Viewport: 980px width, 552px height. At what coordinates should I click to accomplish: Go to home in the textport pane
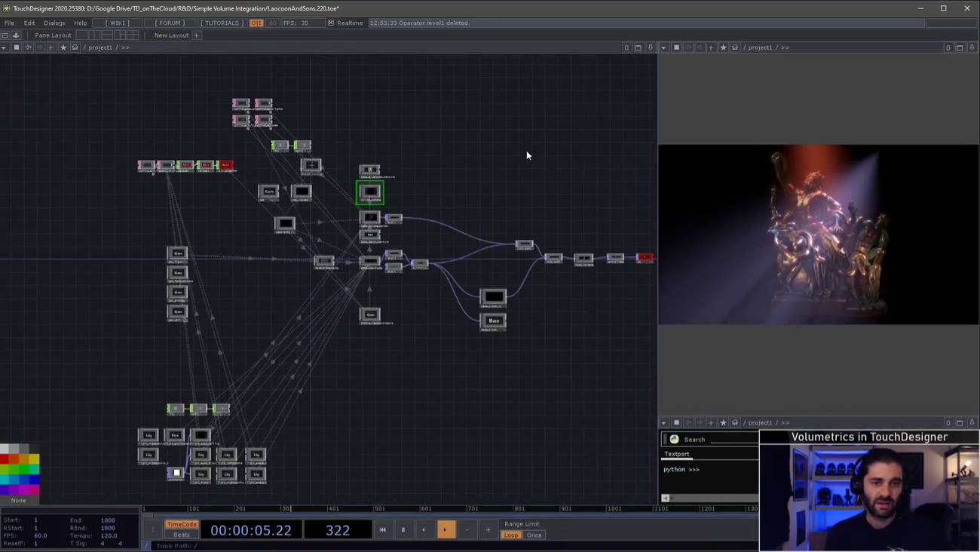pyautogui.click(x=735, y=422)
